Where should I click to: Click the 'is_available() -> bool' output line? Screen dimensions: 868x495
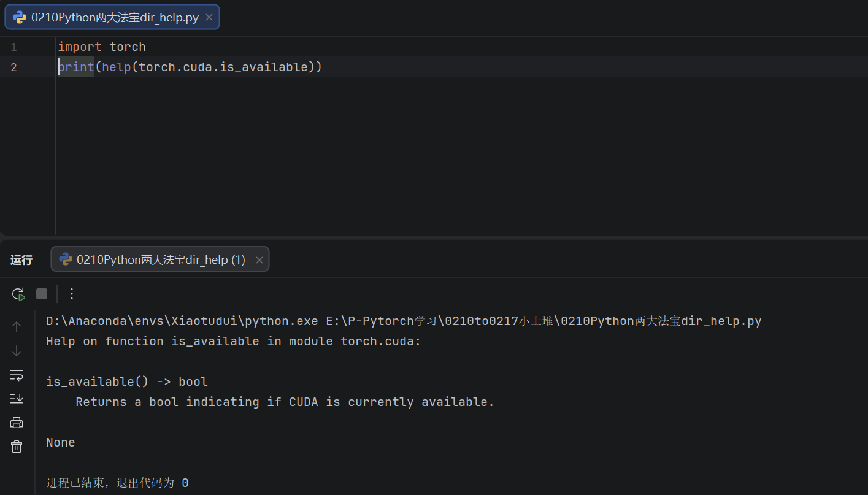pyautogui.click(x=127, y=382)
